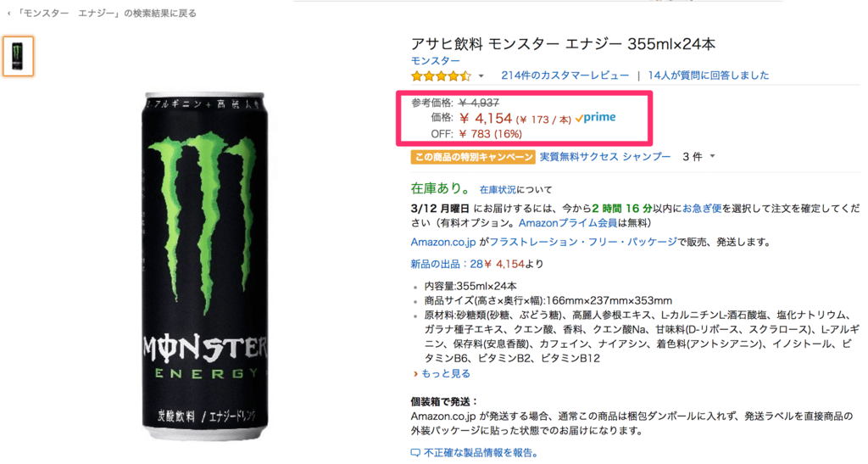
Task: Go back to モンスター エナジー search results
Action: [103, 14]
